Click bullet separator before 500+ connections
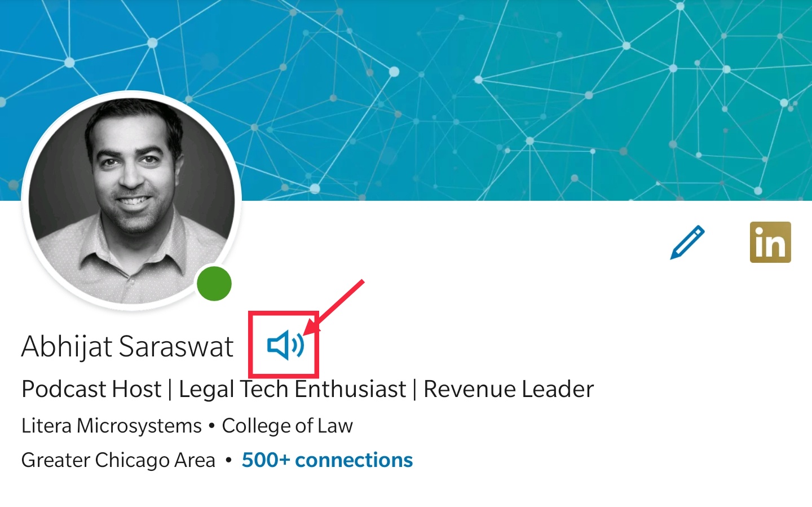The image size is (812, 507). coord(228,461)
